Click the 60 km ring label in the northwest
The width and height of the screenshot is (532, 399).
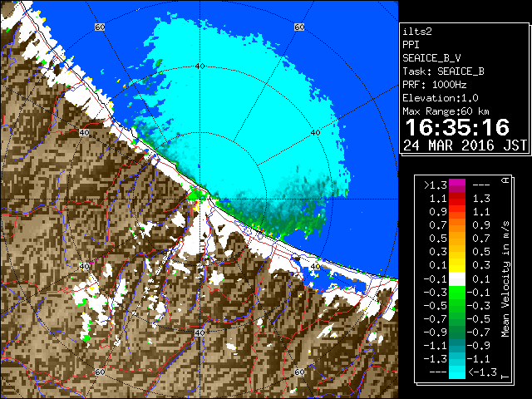pos(100,27)
